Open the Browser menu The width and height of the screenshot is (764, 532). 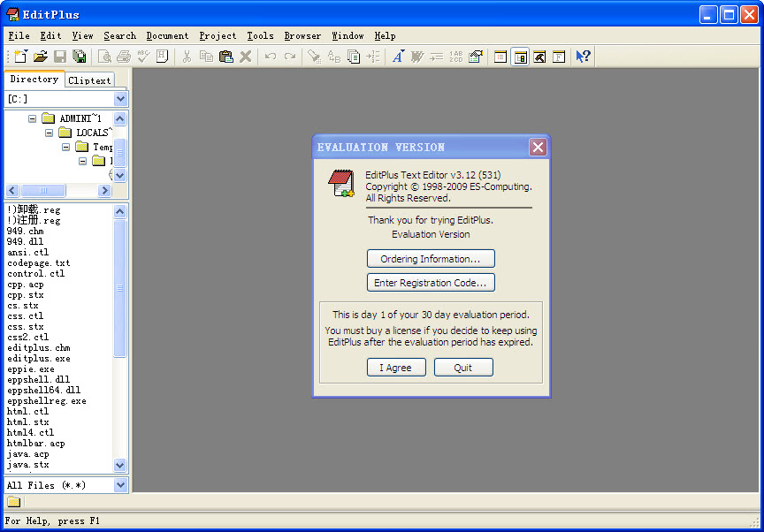click(x=302, y=35)
